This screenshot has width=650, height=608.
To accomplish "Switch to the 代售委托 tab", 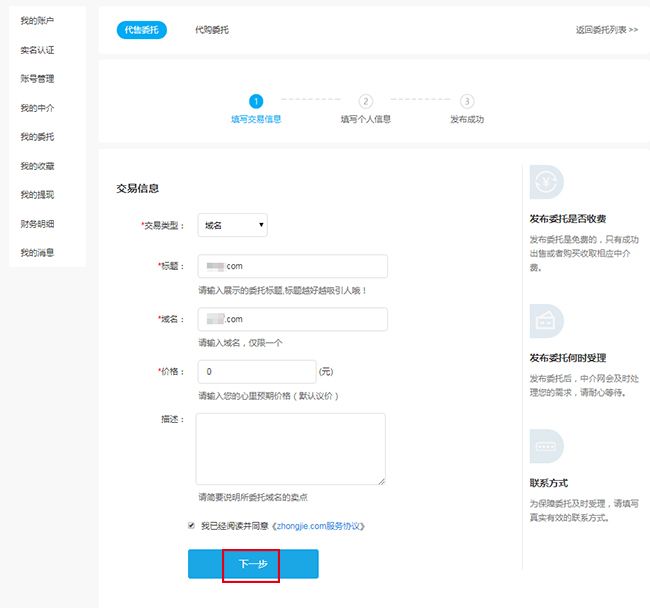I will coord(141,30).
